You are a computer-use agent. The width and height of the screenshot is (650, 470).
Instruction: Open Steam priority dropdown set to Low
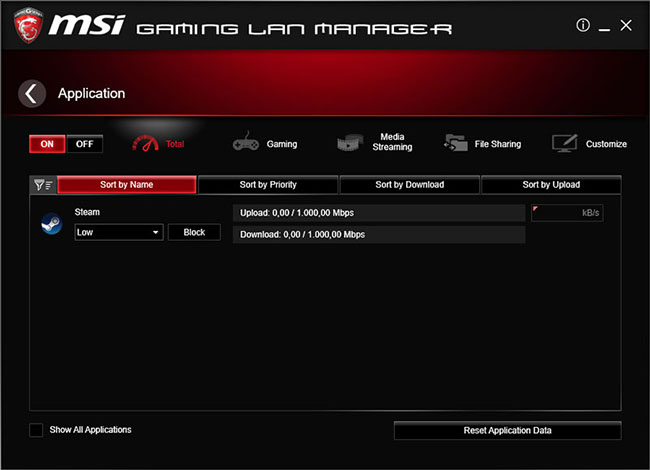(119, 232)
